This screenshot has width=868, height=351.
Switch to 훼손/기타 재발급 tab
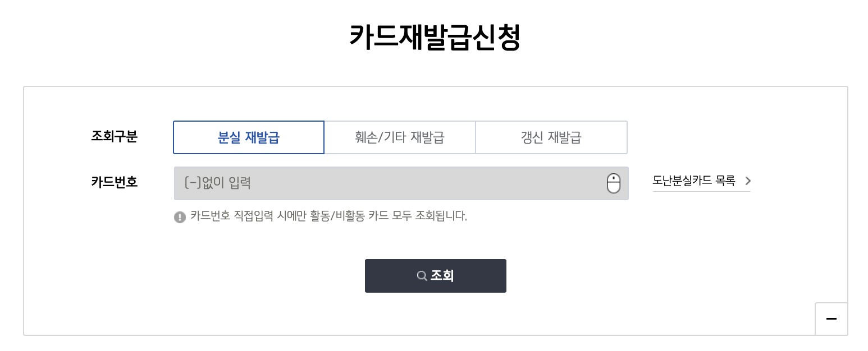click(x=400, y=137)
